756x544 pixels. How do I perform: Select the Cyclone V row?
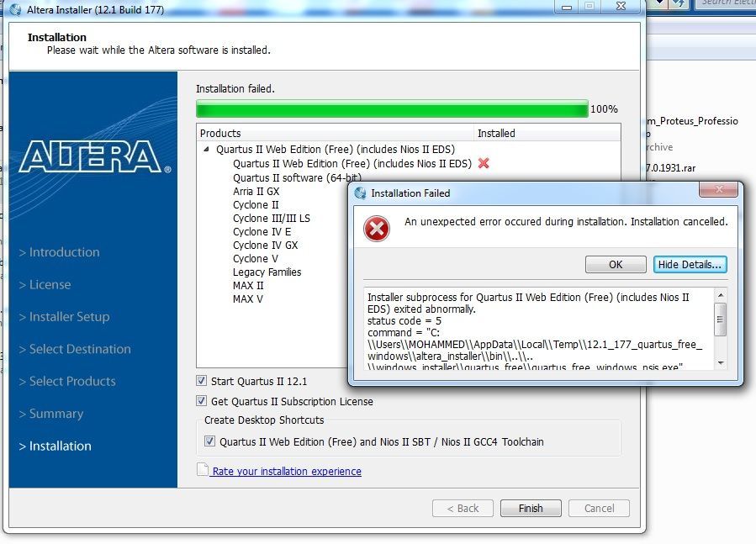[256, 259]
